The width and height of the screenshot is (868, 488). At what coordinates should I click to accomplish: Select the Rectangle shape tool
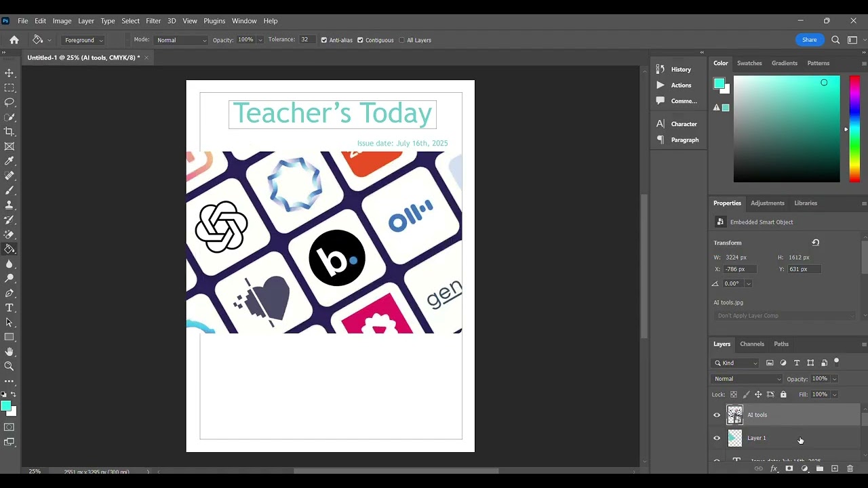click(9, 337)
